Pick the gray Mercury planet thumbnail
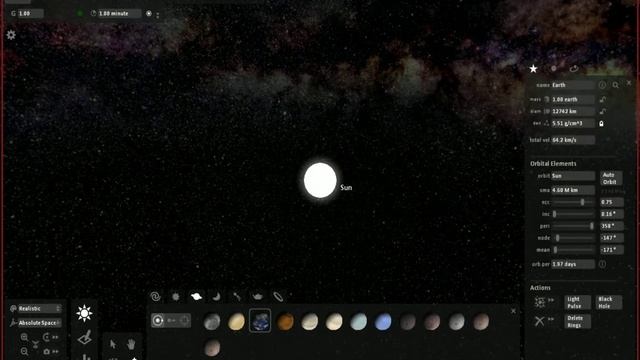Viewport: 640px width, 360px height. tap(212, 322)
